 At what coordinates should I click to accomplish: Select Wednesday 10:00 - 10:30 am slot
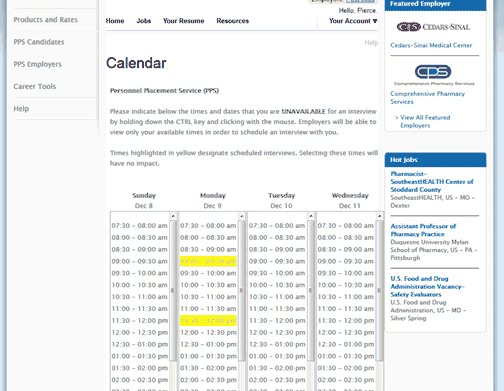tap(345, 285)
